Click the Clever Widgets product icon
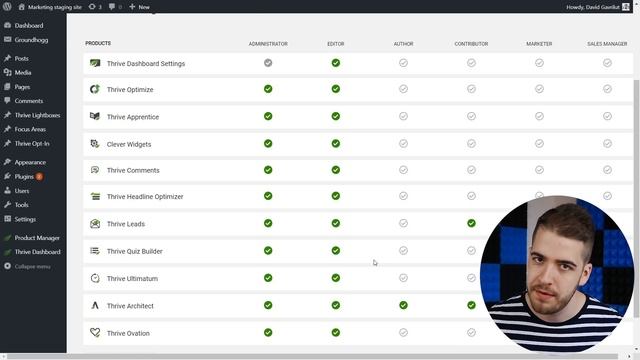This screenshot has height=360, width=640. pyautogui.click(x=95, y=144)
